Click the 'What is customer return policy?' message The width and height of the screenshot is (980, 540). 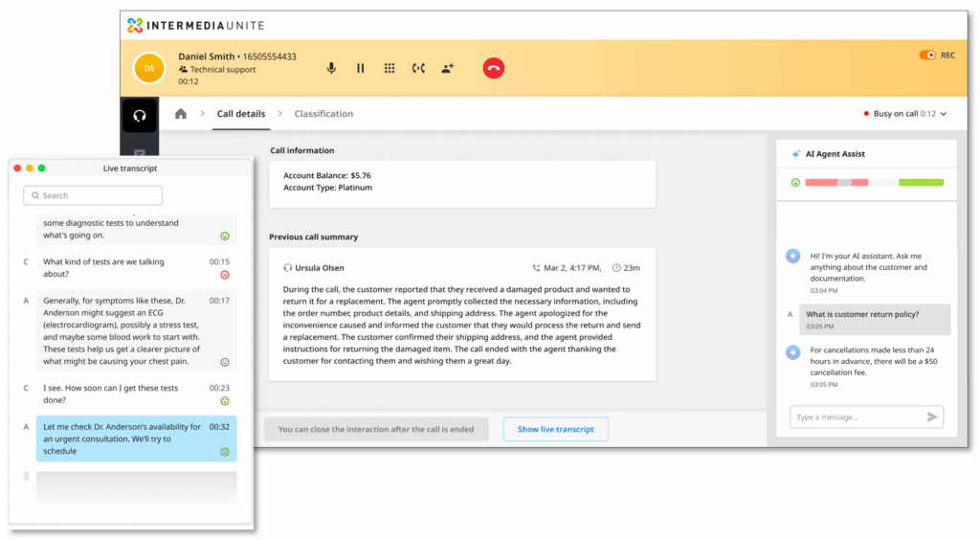point(875,320)
